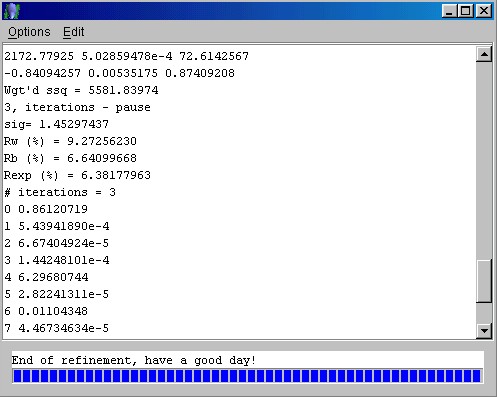Select the line '3, iterations - pause'
The width and height of the screenshot is (497, 397).
(x=77, y=107)
